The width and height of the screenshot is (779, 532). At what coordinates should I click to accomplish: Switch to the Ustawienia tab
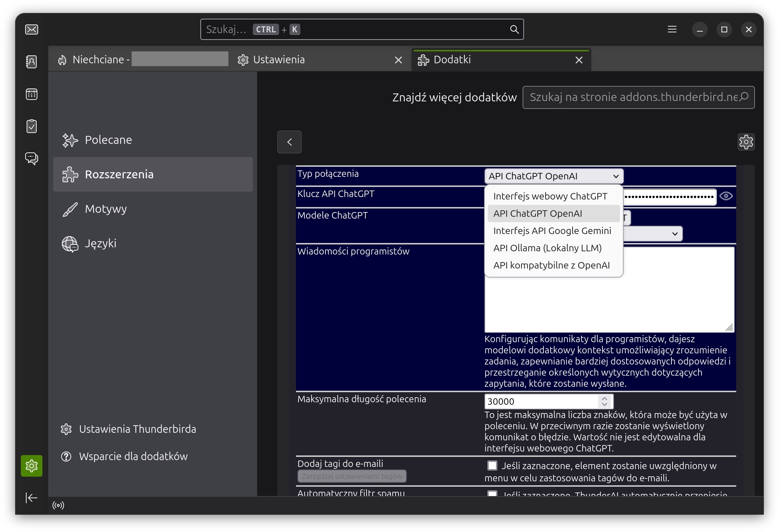pyautogui.click(x=279, y=60)
